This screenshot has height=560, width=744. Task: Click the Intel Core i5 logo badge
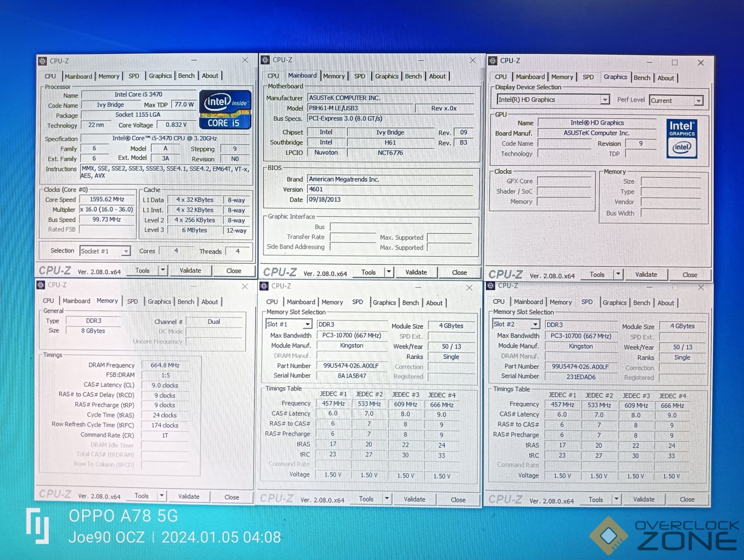click(x=225, y=110)
